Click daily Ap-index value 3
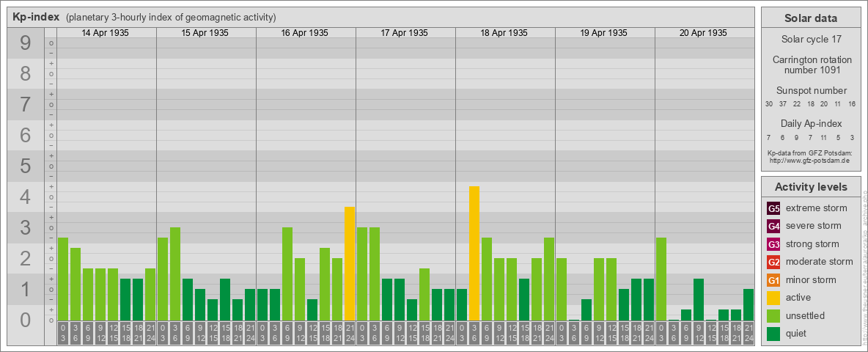Screen dimensions: 868x352 pyautogui.click(x=852, y=137)
